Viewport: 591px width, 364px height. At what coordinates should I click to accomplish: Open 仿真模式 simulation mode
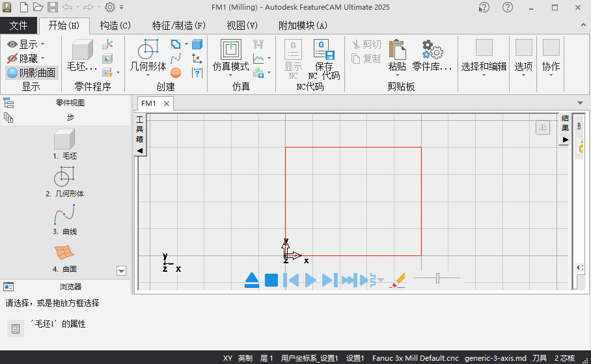tap(230, 57)
